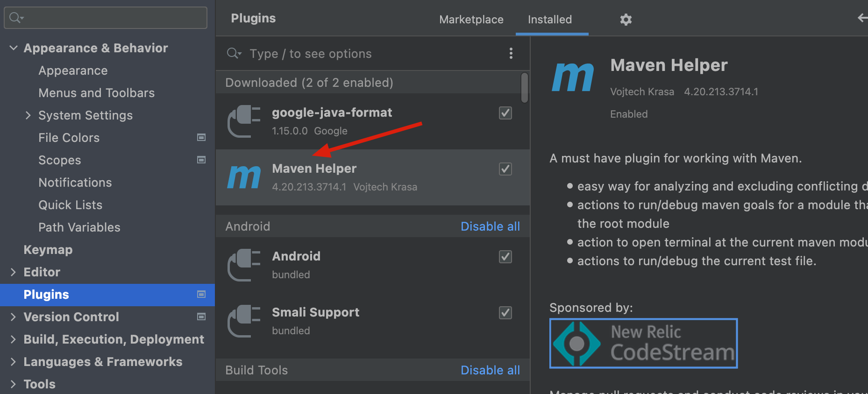Click the Smali Support plugin icon

tap(244, 321)
